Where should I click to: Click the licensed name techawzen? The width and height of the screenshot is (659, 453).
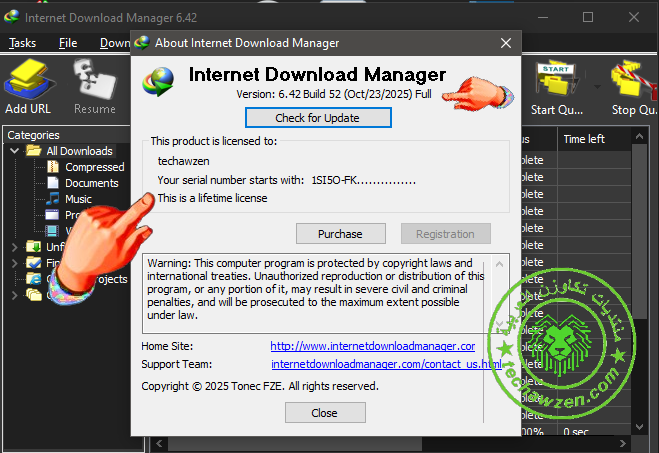tap(183, 161)
